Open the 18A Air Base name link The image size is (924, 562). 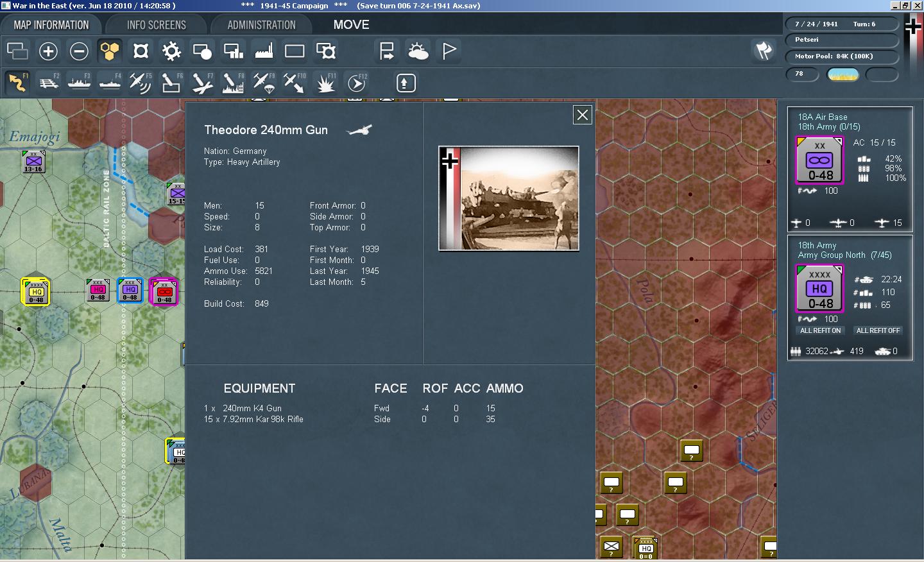(823, 117)
